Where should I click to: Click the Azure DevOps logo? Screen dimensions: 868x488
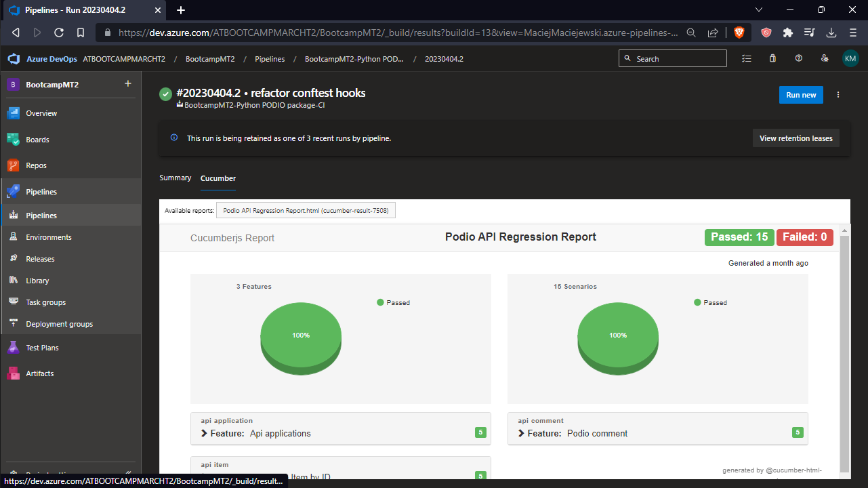(13, 58)
